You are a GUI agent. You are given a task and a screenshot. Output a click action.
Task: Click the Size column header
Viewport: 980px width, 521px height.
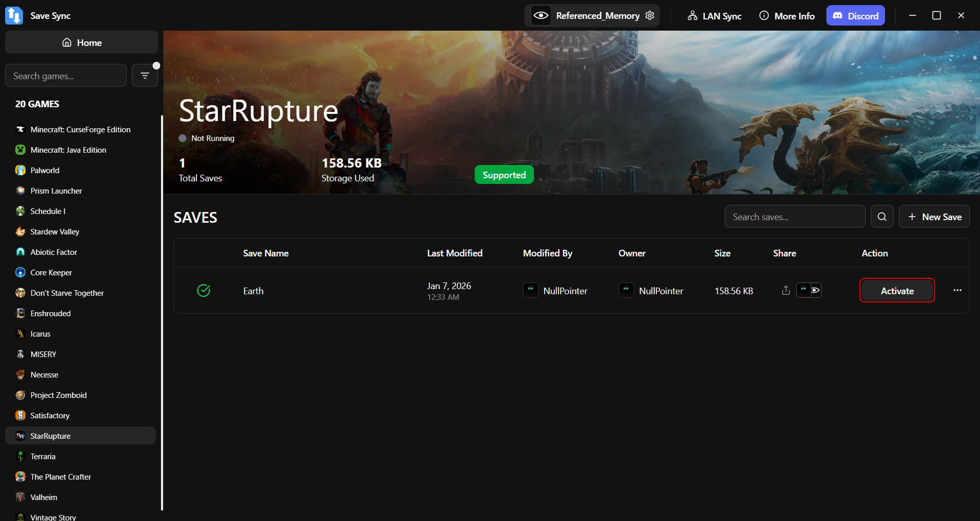click(x=722, y=253)
